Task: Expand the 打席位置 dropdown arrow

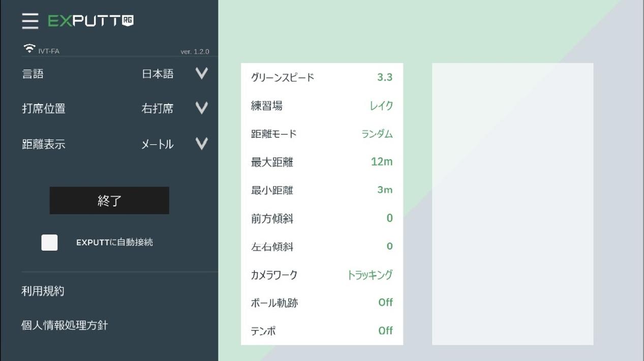Action: 202,108
